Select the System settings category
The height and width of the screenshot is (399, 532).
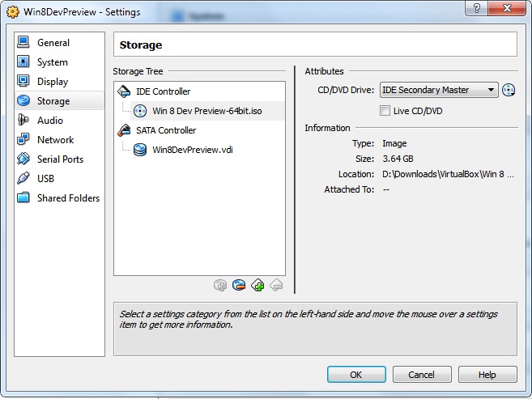click(x=53, y=62)
